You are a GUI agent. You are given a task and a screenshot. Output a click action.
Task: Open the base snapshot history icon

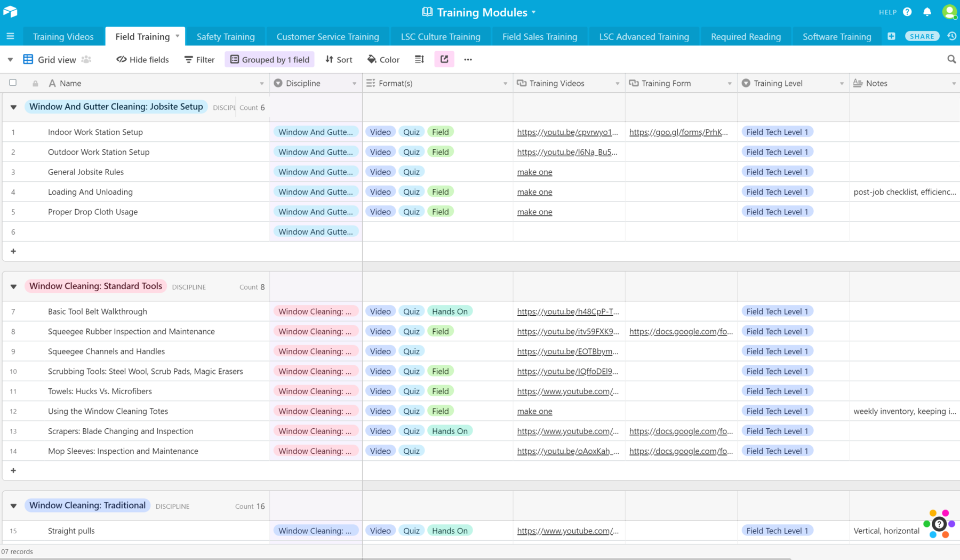coord(951,36)
